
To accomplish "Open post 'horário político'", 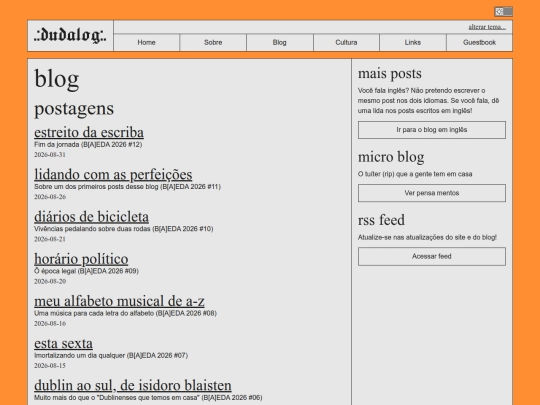I will pyautogui.click(x=81, y=259).
